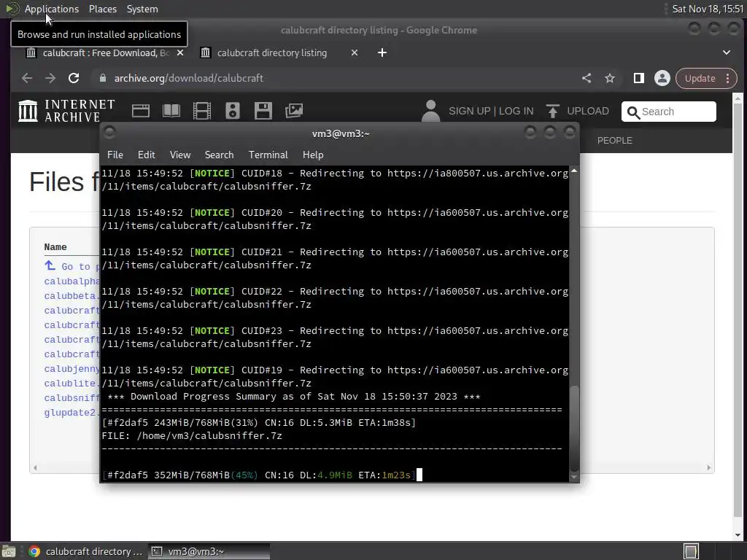
Task: Open the terminal File menu
Action: pos(115,155)
